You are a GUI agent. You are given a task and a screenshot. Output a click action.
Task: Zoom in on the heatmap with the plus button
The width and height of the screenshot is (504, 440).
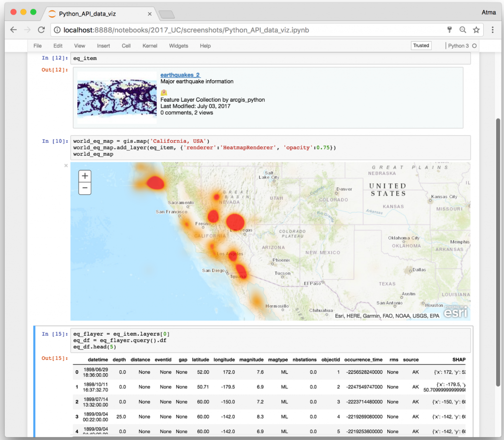tap(85, 176)
